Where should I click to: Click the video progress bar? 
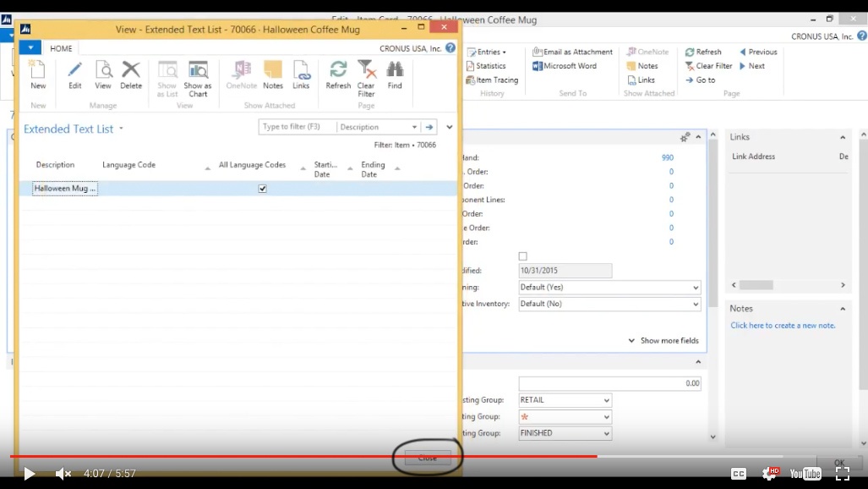(338, 456)
